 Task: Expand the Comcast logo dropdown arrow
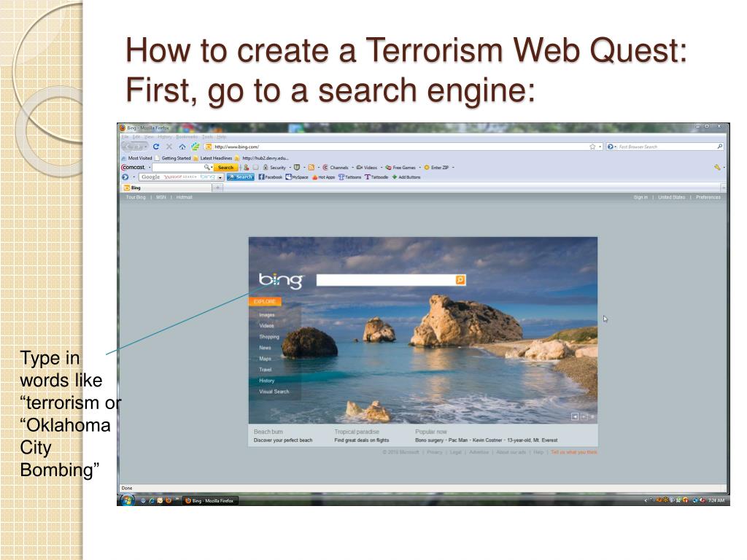[150, 167]
